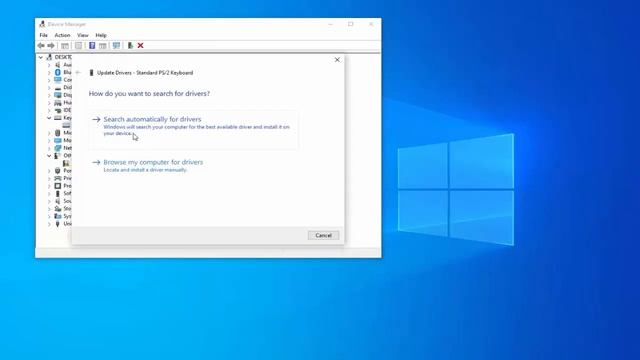The width and height of the screenshot is (640, 360).
Task: Expand the Network adapters category chevron
Action: coord(49,148)
